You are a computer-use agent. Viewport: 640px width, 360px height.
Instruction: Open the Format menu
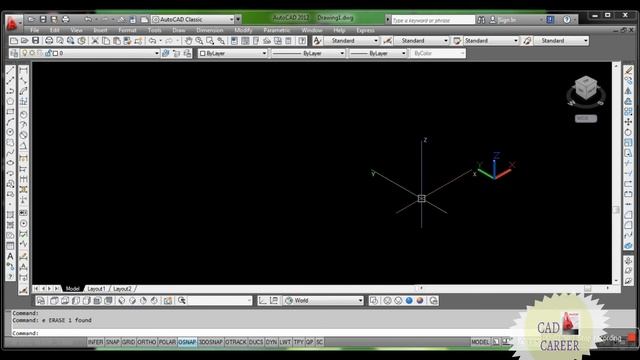127,30
